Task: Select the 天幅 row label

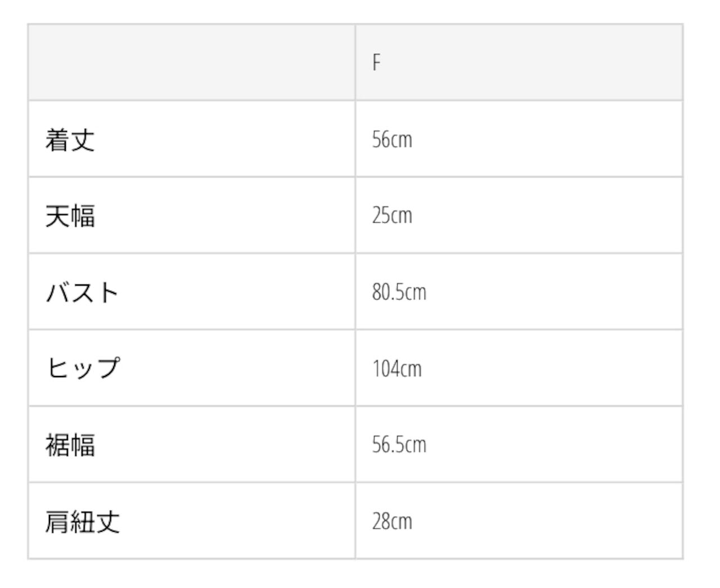Action: click(x=70, y=216)
